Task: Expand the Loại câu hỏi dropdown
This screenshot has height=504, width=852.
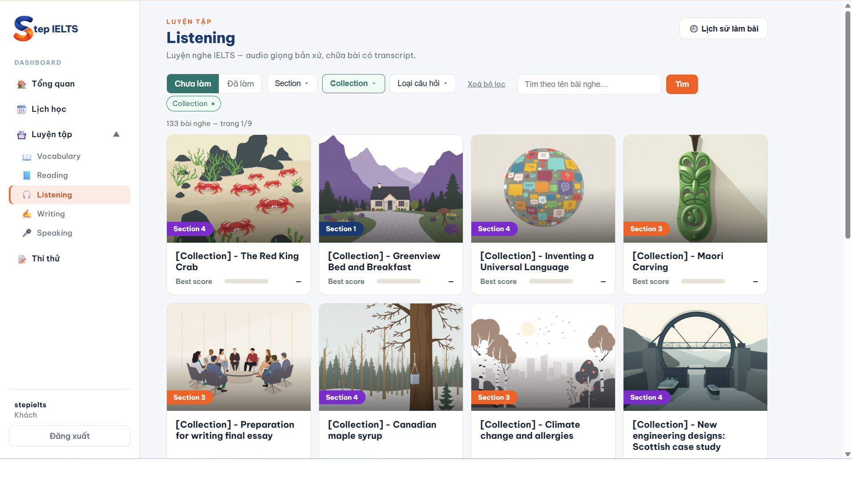Action: [422, 84]
